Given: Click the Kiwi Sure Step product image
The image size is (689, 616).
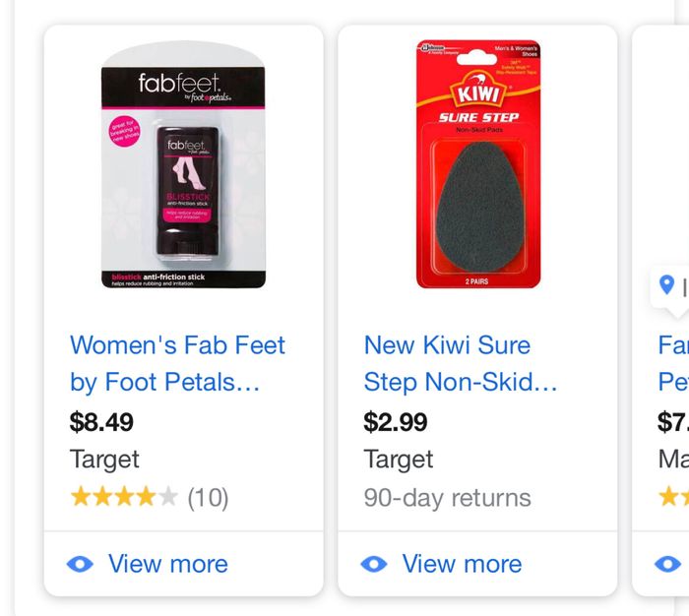Looking at the screenshot, I should (477, 164).
